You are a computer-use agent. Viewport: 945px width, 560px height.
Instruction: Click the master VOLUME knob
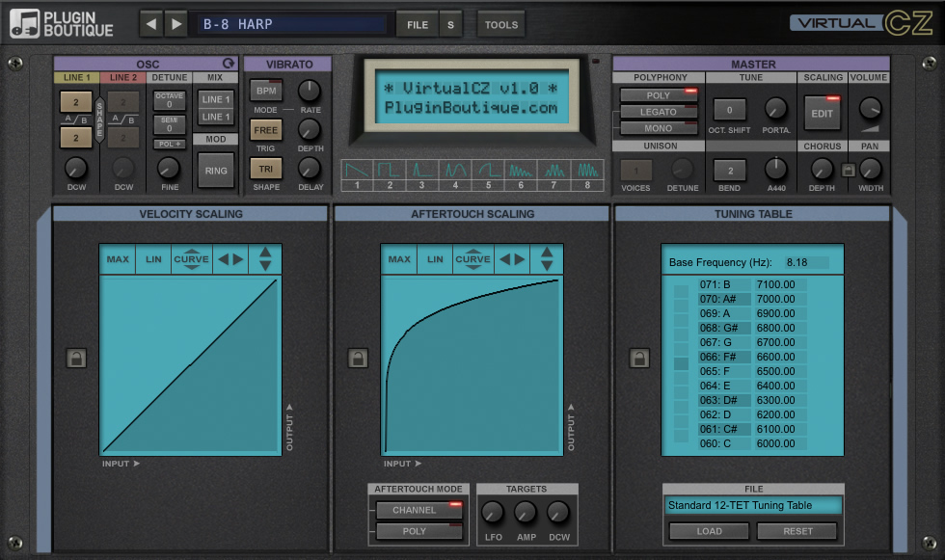871,108
